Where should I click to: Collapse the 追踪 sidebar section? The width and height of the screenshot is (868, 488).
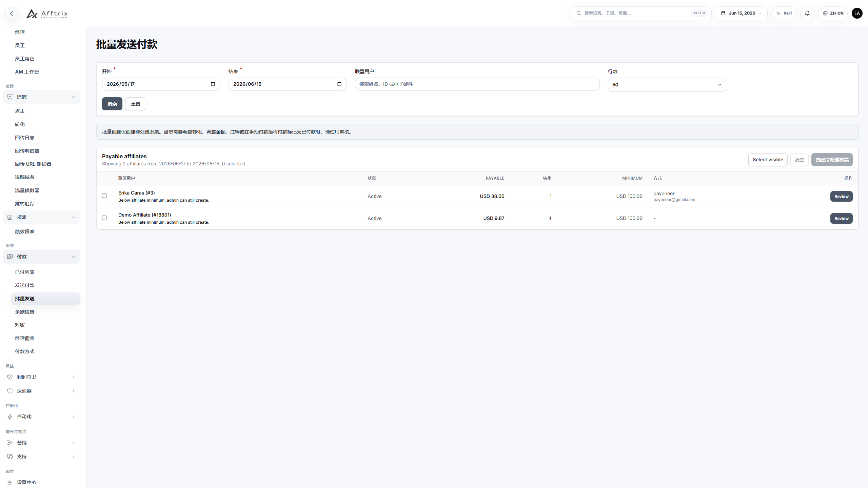(74, 97)
